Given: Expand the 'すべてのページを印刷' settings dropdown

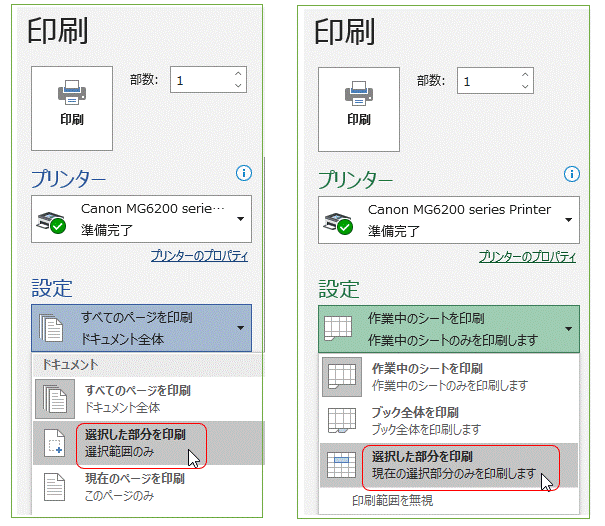Looking at the screenshot, I should (140, 327).
